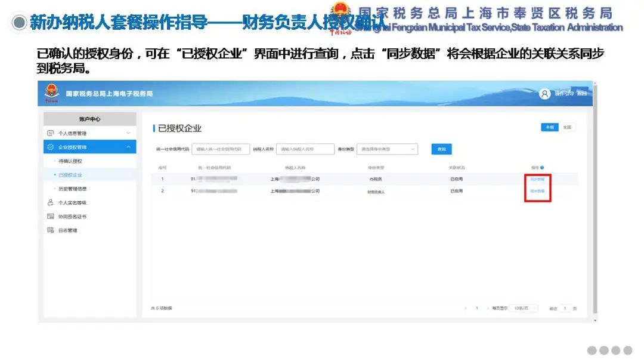Click the scrollbar down arrow
Viewport: 644px width, 363px height.
tap(595, 320)
